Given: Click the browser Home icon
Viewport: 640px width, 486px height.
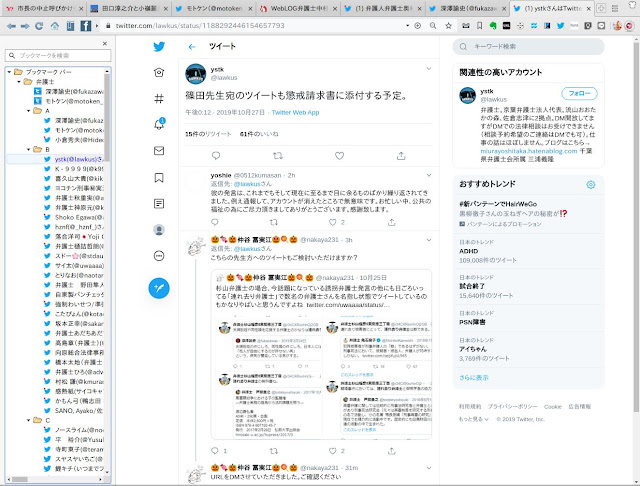Looking at the screenshot, I should [55, 26].
